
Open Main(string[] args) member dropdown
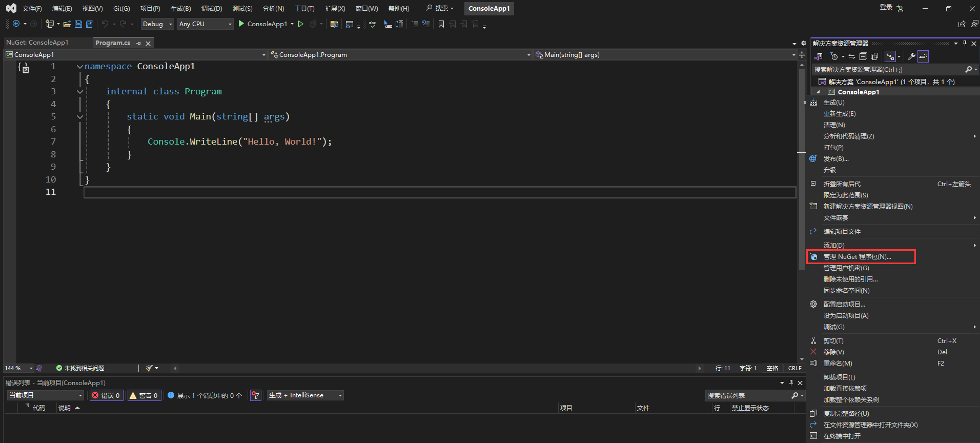665,54
